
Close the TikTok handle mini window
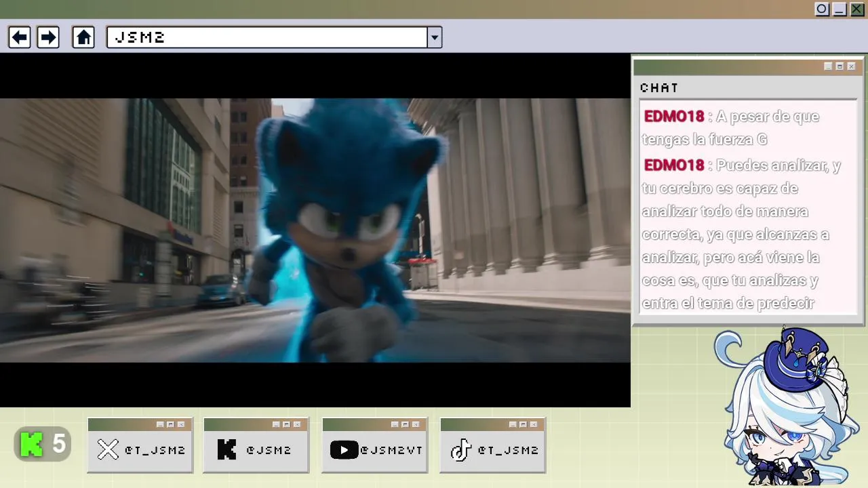534,424
